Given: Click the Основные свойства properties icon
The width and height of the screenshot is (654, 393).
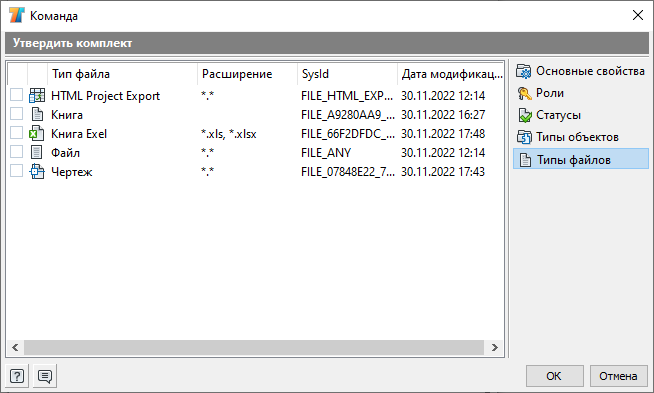Looking at the screenshot, I should [524, 71].
